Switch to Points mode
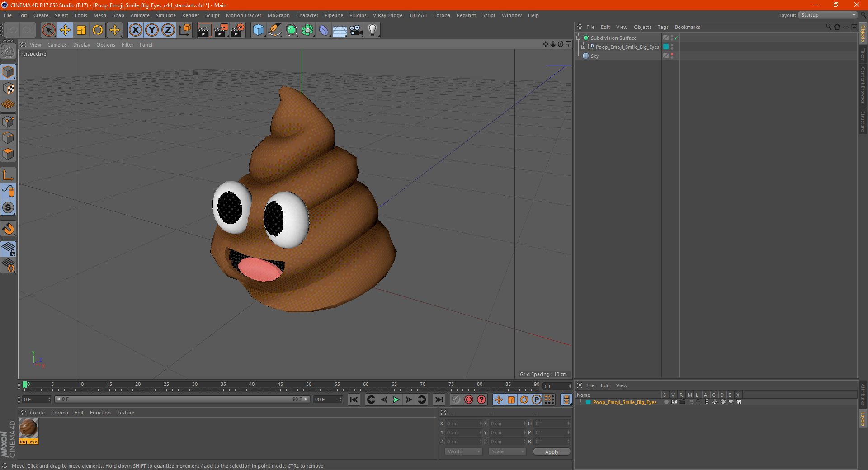 coord(8,121)
